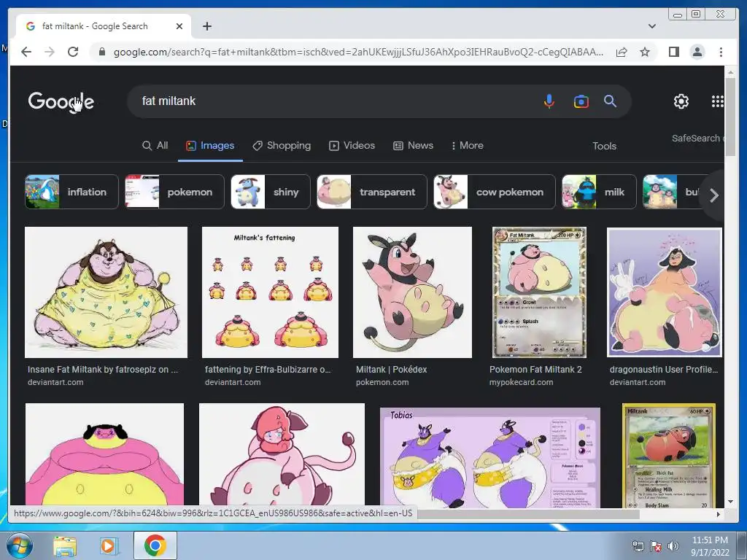Expand the tab search chevron
Image resolution: width=747 pixels, height=560 pixels.
click(651, 26)
